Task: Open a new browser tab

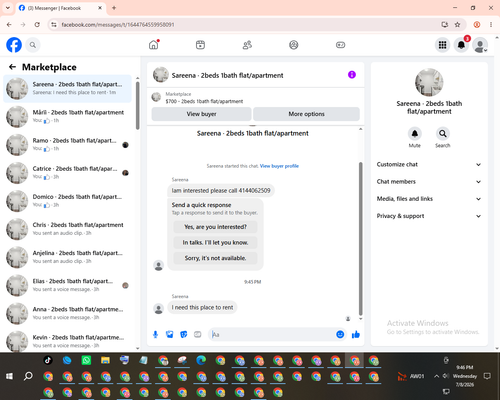Action: coord(114,8)
